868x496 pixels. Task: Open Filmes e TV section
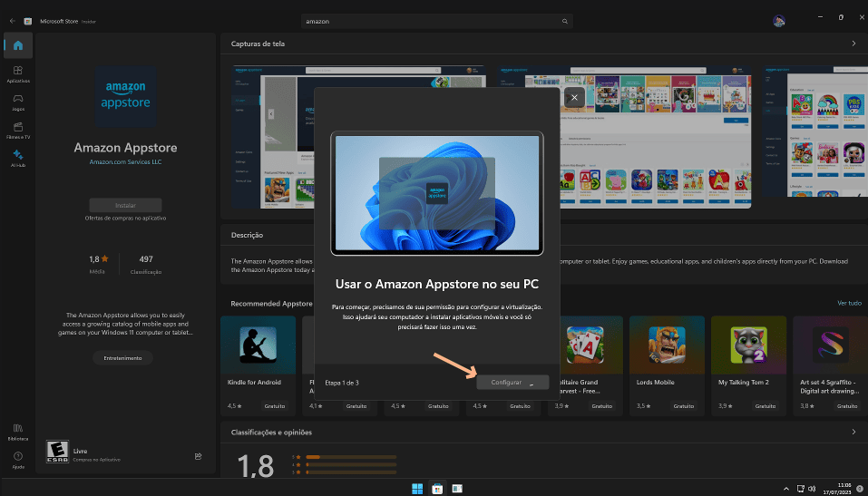18,131
